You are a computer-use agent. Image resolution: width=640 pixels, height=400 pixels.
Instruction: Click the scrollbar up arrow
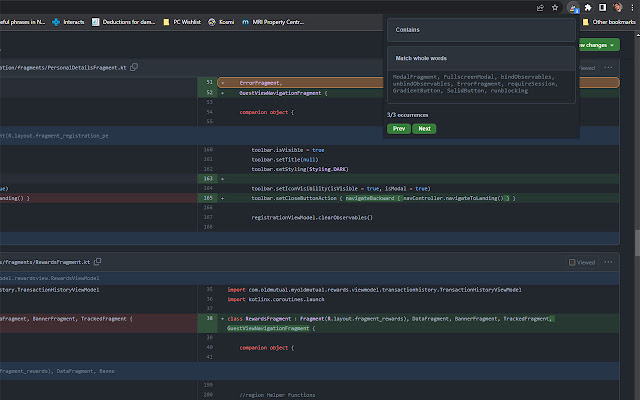point(637,35)
